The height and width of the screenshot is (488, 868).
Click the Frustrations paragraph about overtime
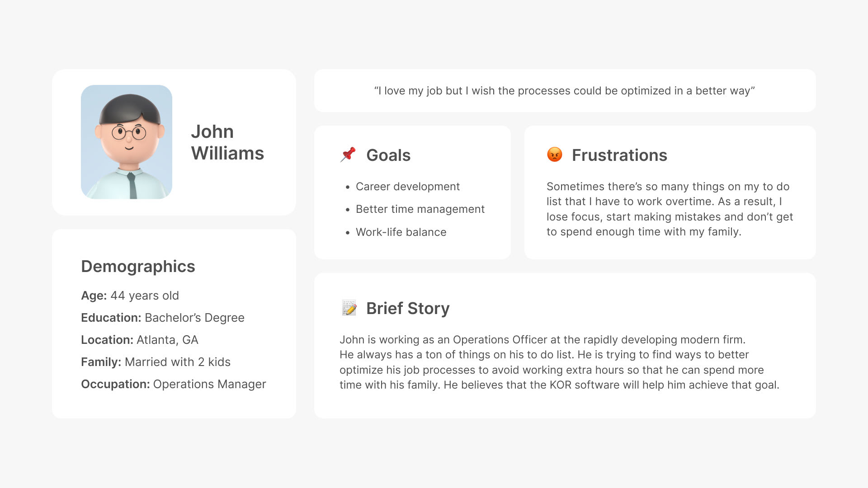670,209
